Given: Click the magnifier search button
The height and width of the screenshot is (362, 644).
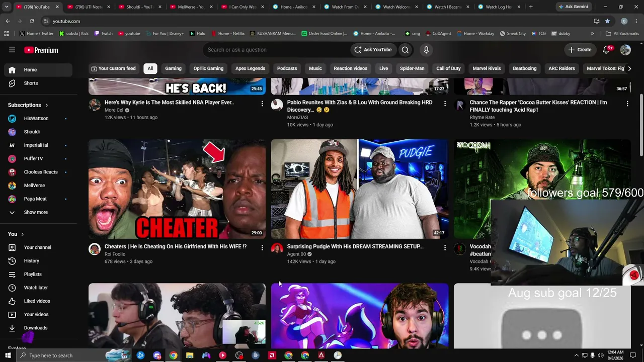Looking at the screenshot, I should (x=405, y=50).
